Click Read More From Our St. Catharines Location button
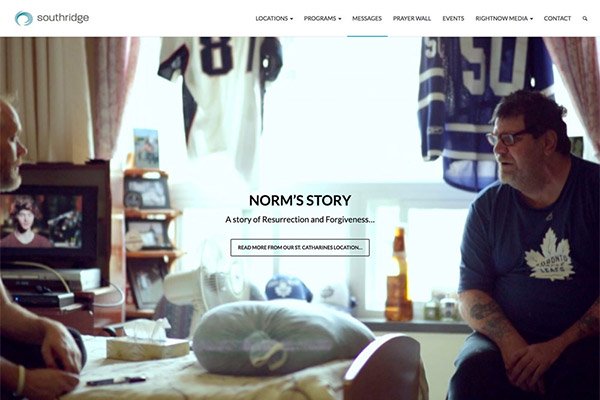 300,248
